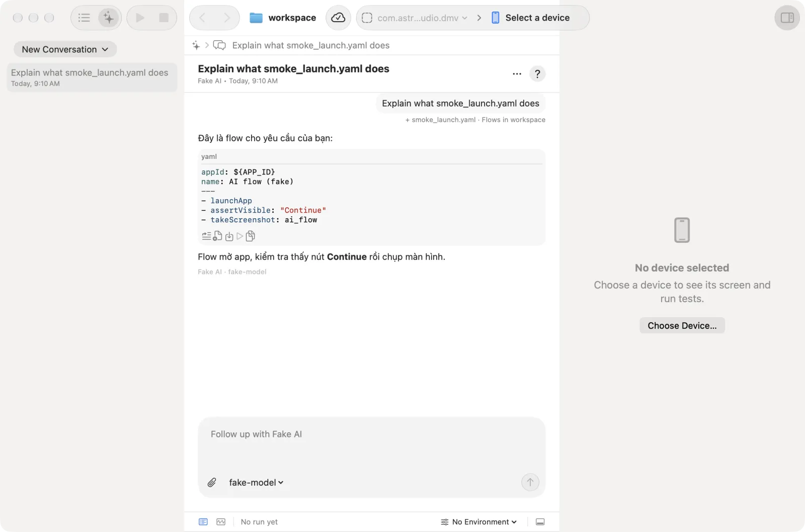805x532 pixels.
Task: Activate the AI sparkle assistant toolbar button
Action: [109, 18]
